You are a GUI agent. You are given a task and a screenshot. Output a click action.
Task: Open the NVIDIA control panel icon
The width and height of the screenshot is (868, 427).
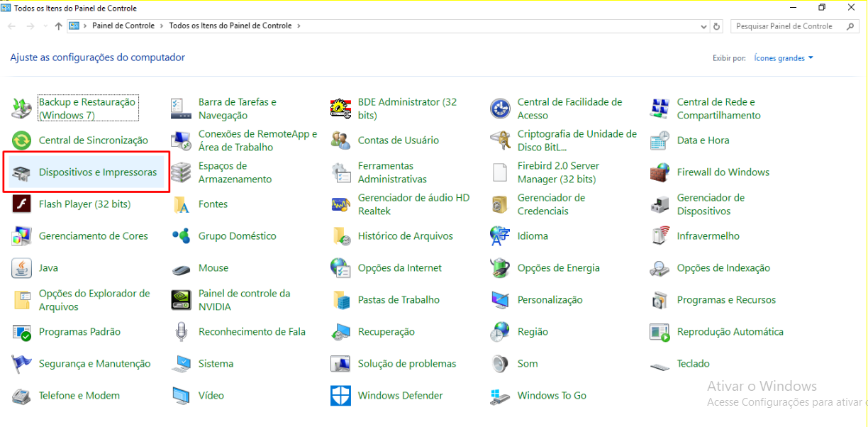pos(181,300)
